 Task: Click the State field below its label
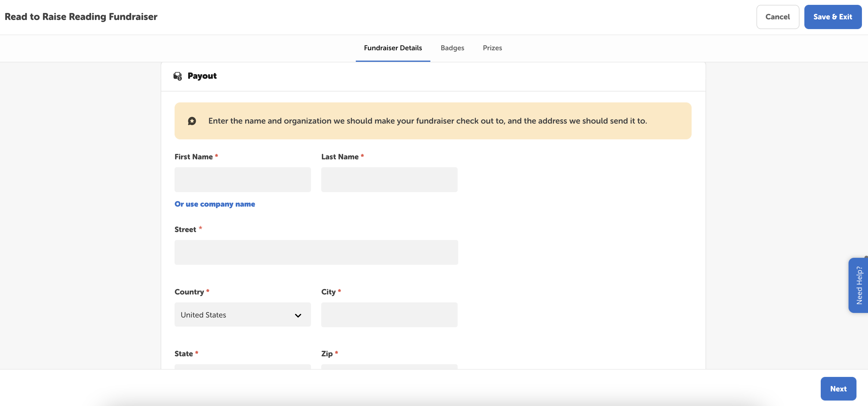pos(242,366)
